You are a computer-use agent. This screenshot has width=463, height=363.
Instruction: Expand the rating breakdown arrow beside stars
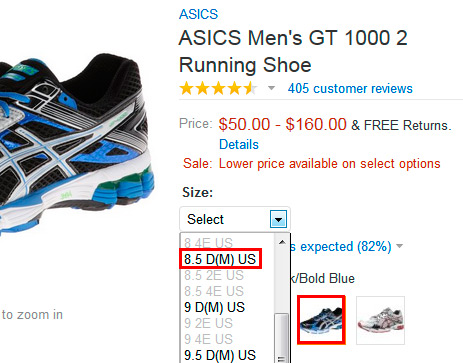point(271,88)
